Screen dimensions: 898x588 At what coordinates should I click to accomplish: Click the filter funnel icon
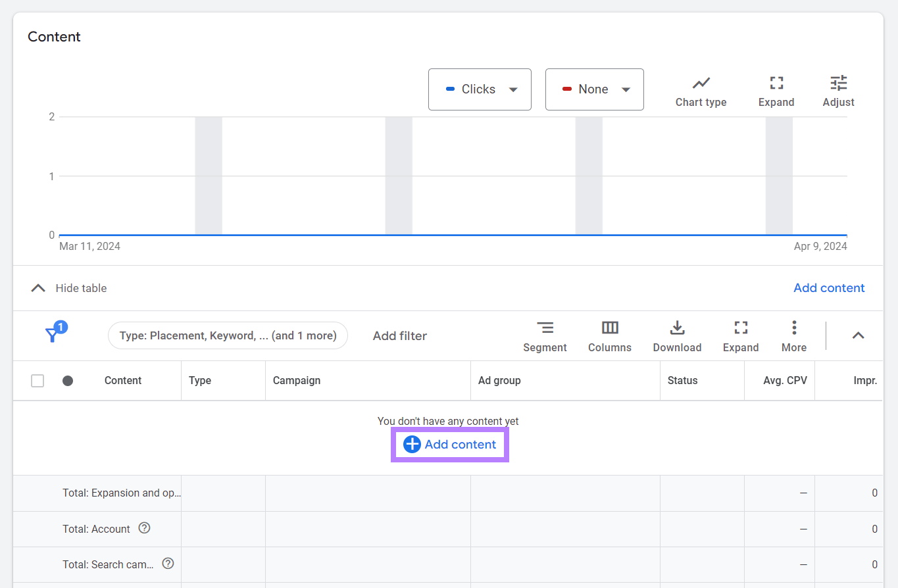coord(53,335)
